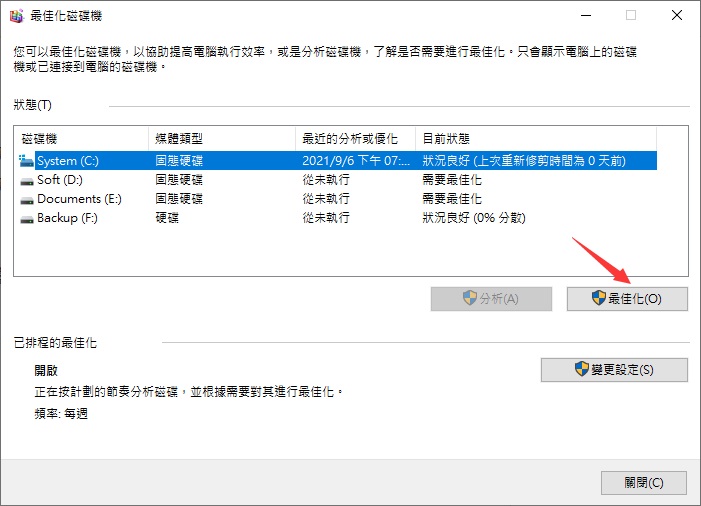Minimize the 最佳化磁碟機 window

[586, 15]
